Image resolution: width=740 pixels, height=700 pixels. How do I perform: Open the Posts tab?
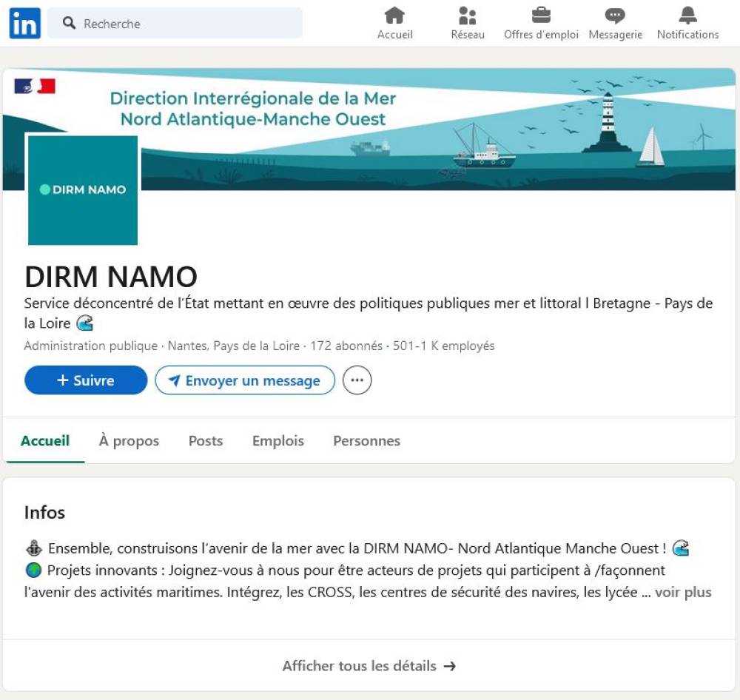[205, 440]
